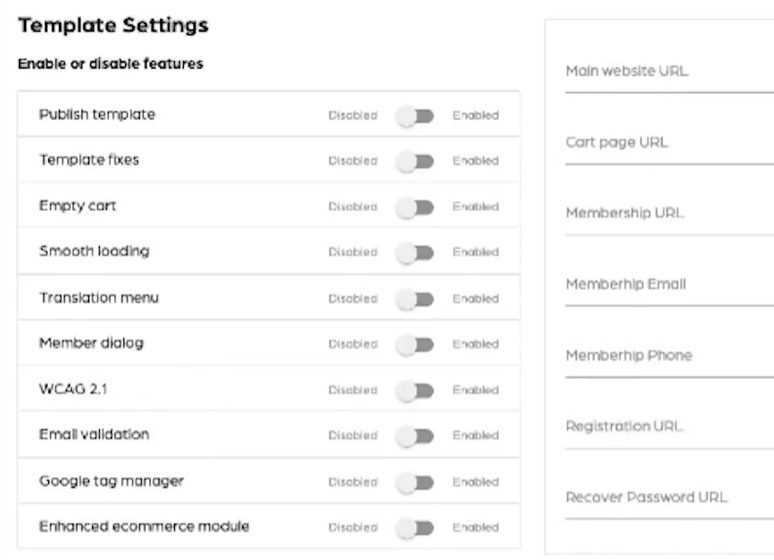This screenshot has height=560, width=774.
Task: Select the Recover Password URL field
Action: tap(668, 499)
